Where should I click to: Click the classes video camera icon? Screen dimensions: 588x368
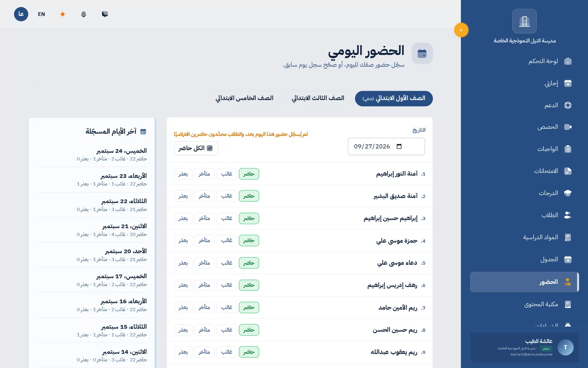click(568, 127)
